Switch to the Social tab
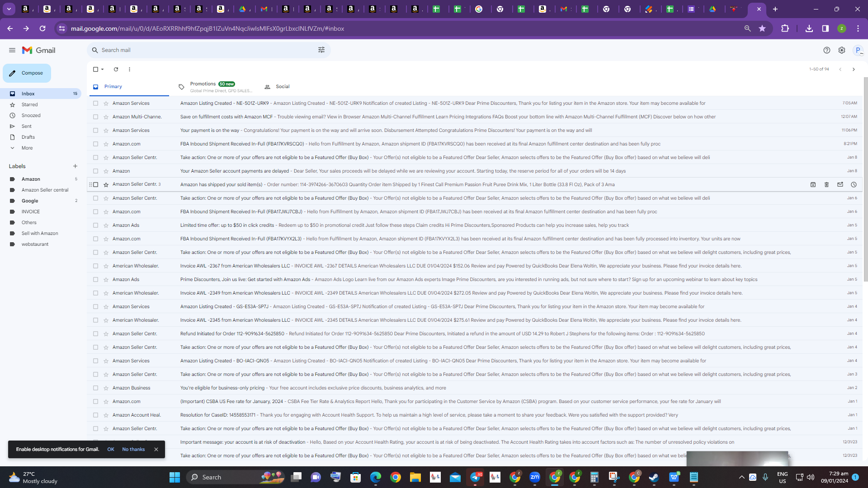 pyautogui.click(x=283, y=87)
